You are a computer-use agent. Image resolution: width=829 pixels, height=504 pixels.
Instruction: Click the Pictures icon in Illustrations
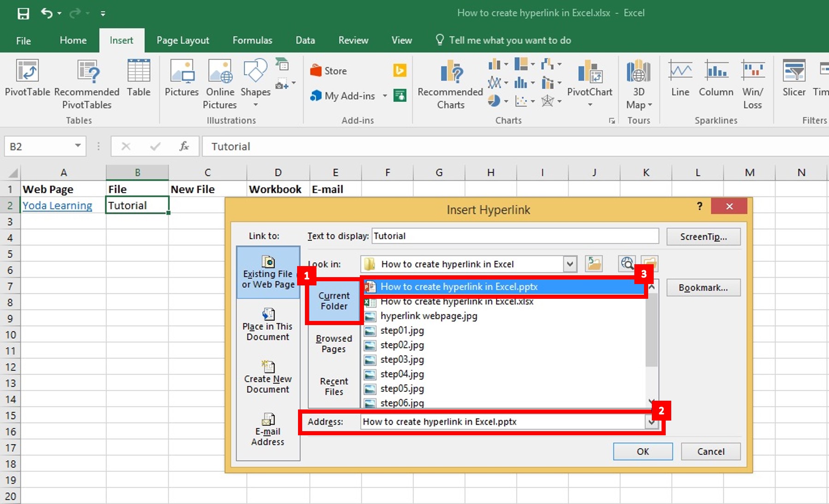pos(182,77)
